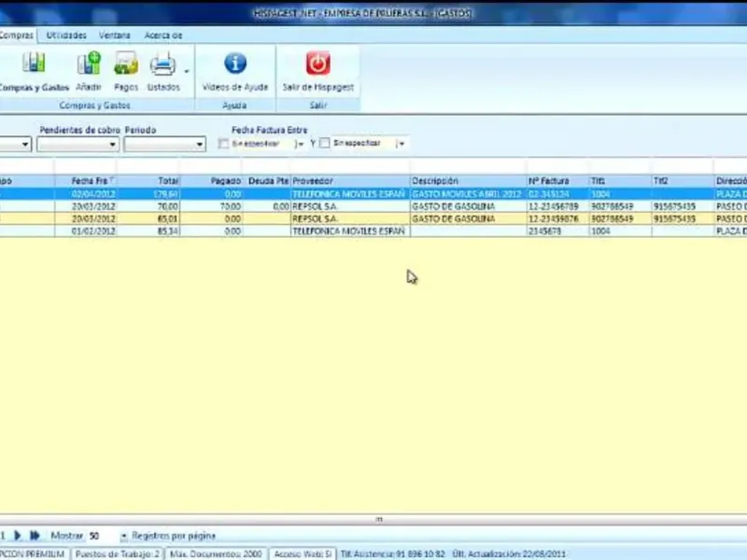The height and width of the screenshot is (560, 747).
Task: Open the Ventana menu
Action: 114,35
